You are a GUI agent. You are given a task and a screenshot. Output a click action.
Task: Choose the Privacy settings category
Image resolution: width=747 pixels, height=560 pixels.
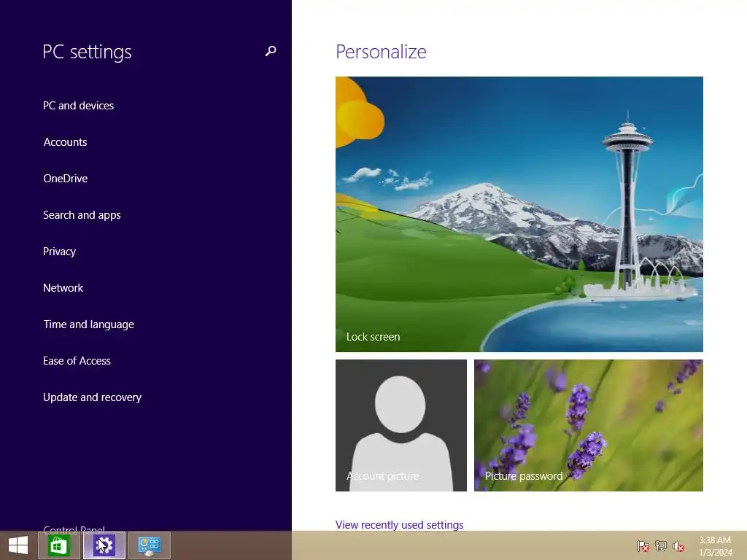pos(59,252)
